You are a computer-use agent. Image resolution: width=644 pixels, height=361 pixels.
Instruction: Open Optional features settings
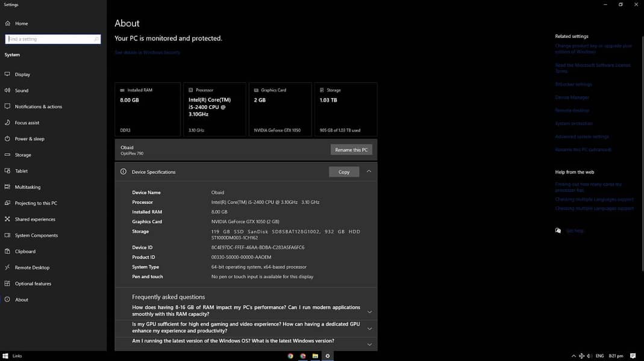tap(33, 283)
